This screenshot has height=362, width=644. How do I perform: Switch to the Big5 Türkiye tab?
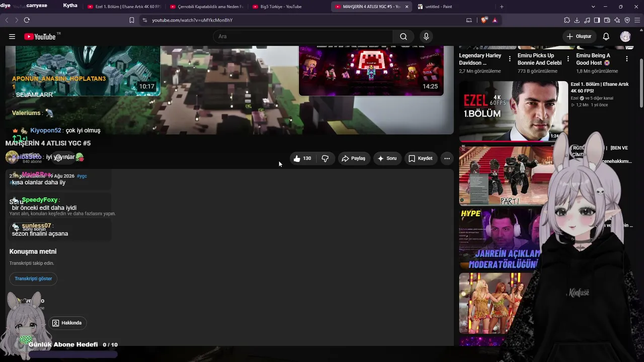[x=289, y=7]
